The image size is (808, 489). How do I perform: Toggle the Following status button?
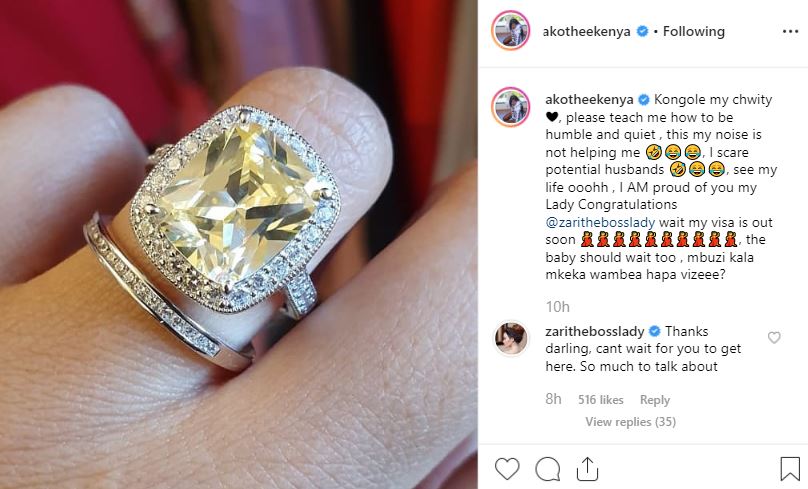694,31
